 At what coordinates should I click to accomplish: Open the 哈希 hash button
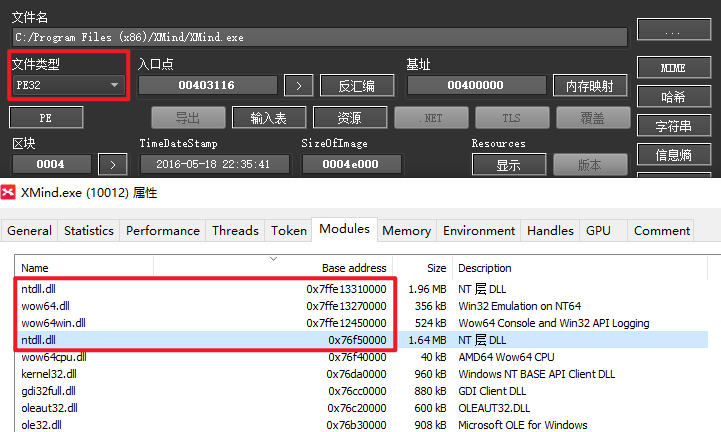pos(674,97)
